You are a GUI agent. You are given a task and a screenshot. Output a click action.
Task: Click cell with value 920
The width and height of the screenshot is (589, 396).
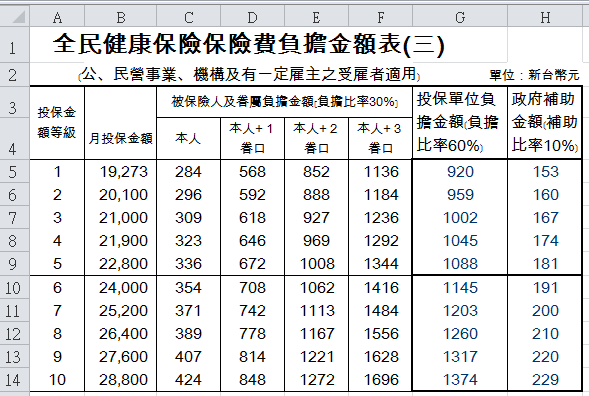click(460, 172)
